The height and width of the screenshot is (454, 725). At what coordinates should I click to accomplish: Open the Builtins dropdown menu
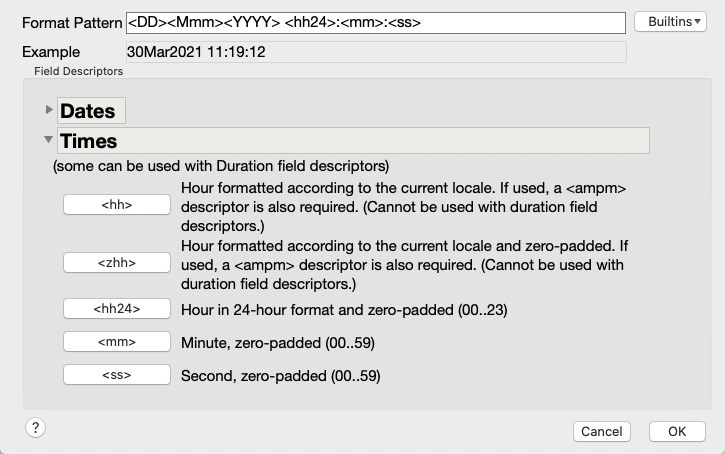click(670, 22)
